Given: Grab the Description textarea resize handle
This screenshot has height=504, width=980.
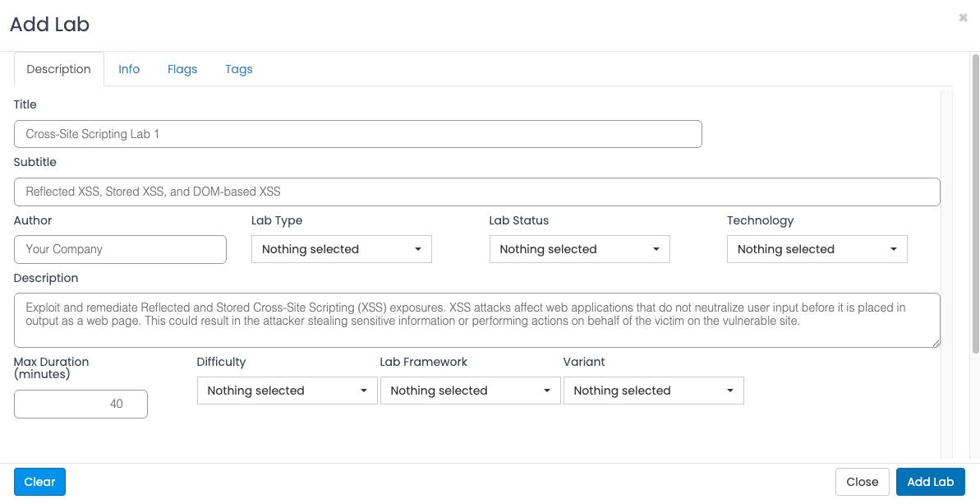Looking at the screenshot, I should (936, 343).
